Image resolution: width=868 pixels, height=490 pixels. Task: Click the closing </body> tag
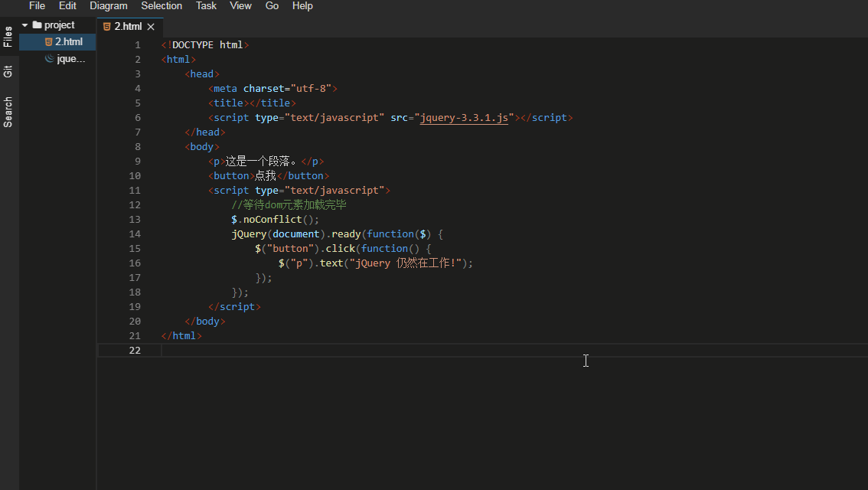[x=205, y=322]
